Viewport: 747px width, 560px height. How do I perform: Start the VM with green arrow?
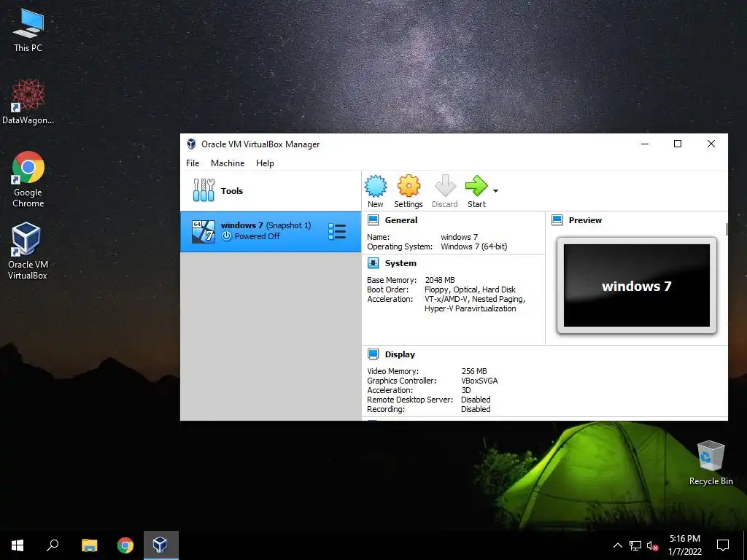point(476,186)
